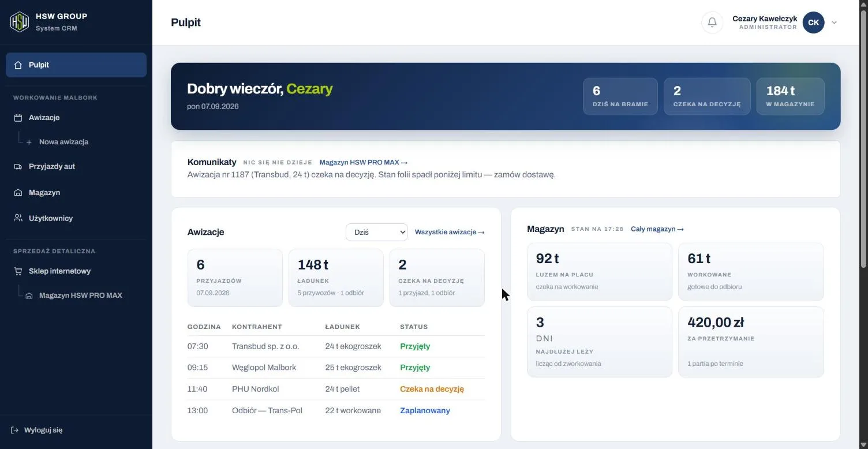868x449 pixels.
Task: Click the CK user avatar
Action: click(813, 23)
